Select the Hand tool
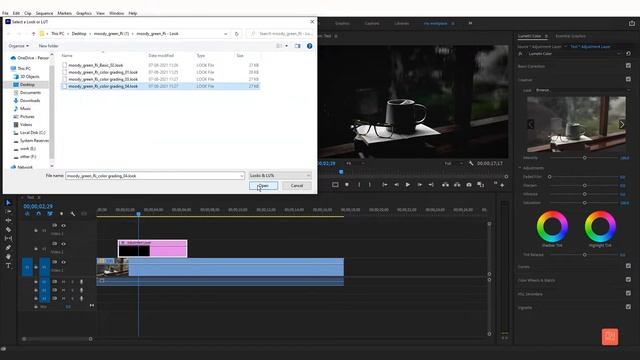 [8, 256]
